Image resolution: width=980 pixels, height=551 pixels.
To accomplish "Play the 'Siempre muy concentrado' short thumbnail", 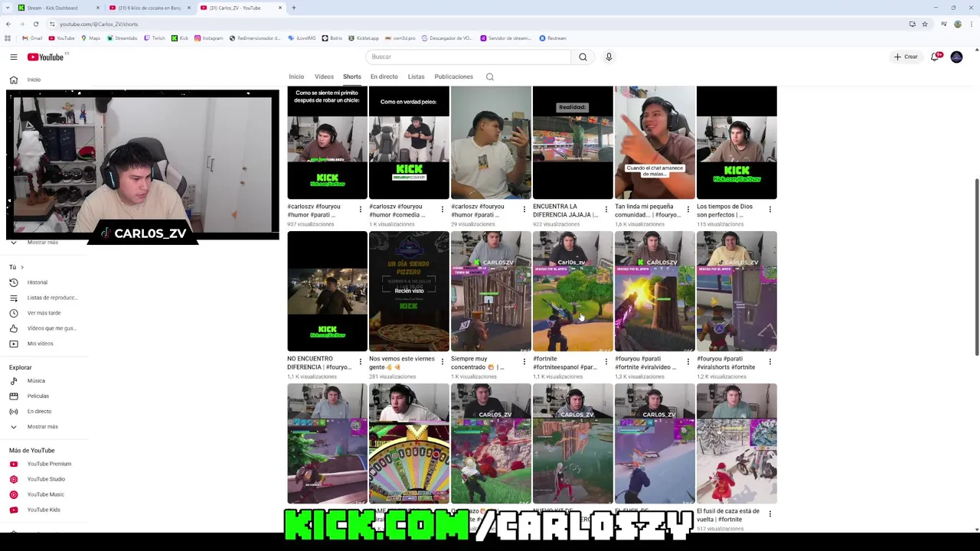I will coord(491,291).
